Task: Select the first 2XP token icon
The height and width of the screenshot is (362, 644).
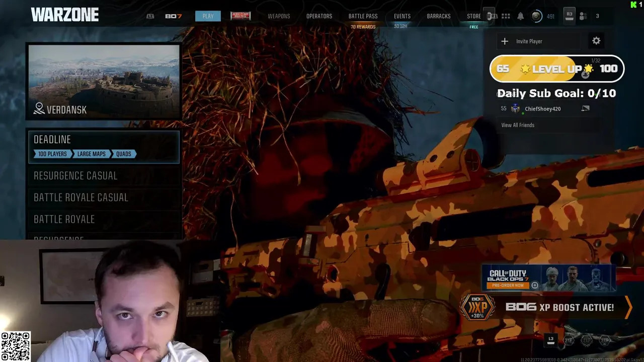Action: coord(569,340)
